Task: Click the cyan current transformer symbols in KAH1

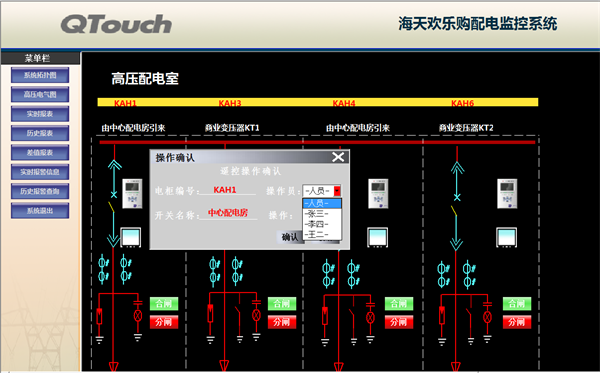Action: pyautogui.click(x=115, y=269)
